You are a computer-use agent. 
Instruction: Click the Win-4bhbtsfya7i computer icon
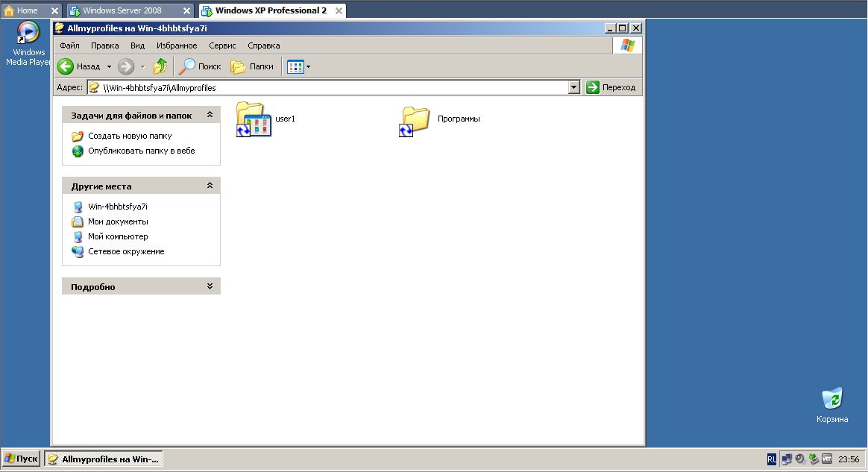tap(78, 207)
